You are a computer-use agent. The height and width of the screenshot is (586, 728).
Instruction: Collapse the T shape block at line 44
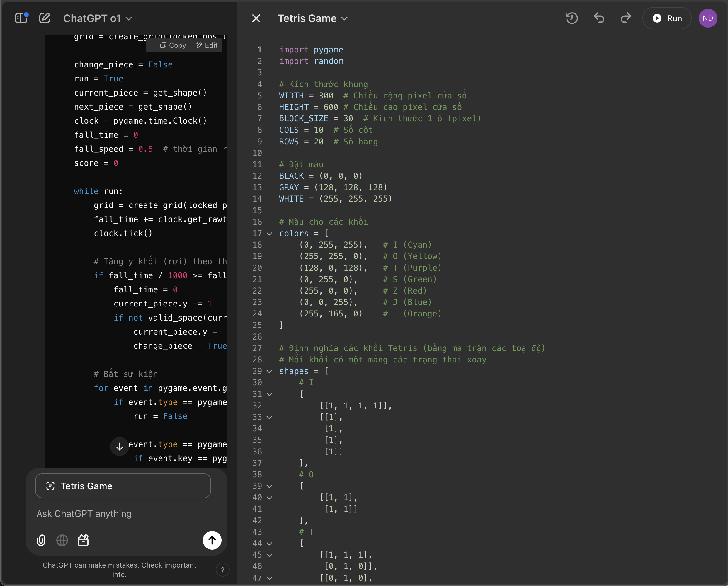click(269, 544)
